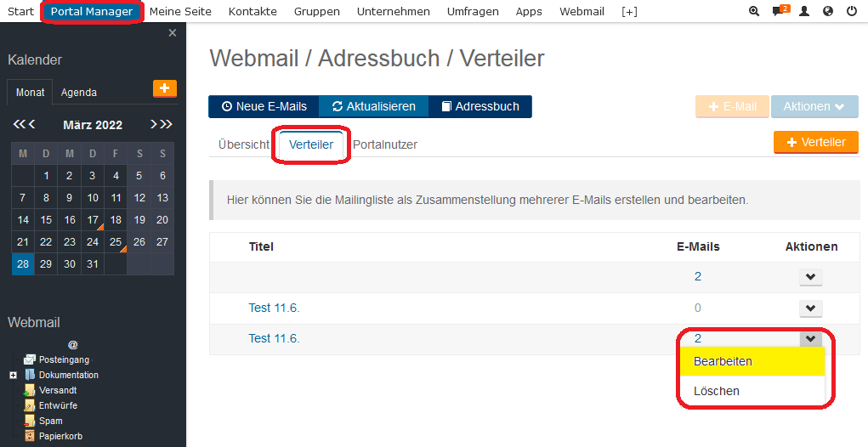Open Gruppen menu item

(x=316, y=12)
